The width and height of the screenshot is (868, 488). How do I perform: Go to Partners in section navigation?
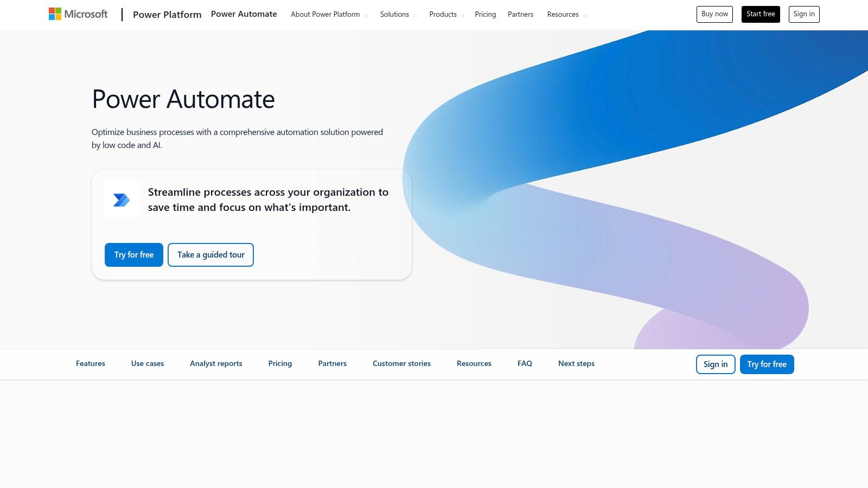coord(332,364)
